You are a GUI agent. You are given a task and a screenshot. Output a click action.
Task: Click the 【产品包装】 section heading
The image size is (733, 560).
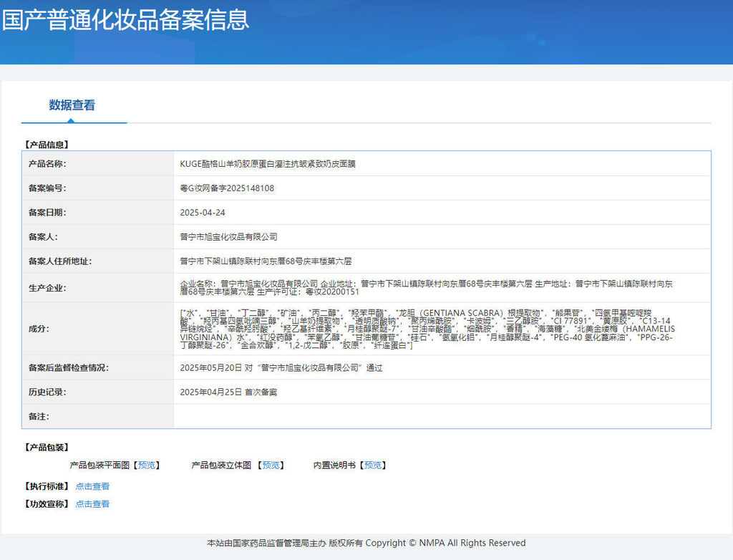(x=47, y=448)
